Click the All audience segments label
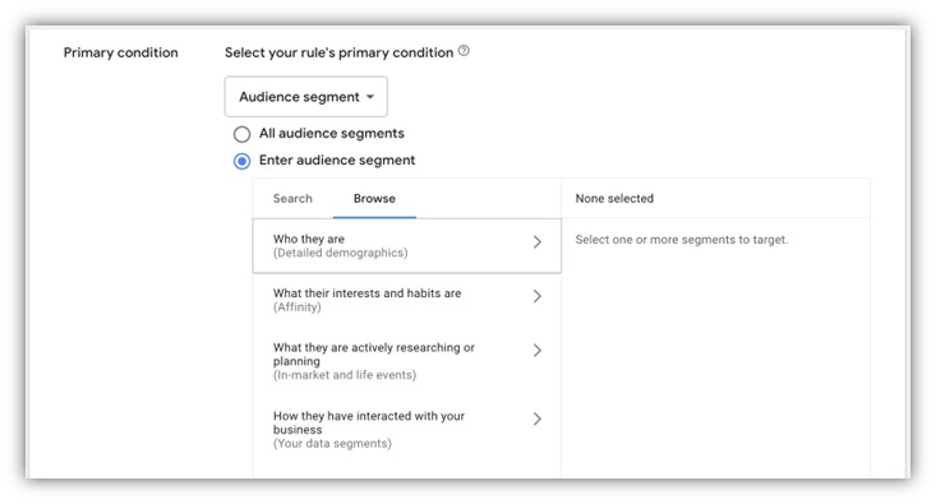The height and width of the screenshot is (504, 936). [x=331, y=134]
